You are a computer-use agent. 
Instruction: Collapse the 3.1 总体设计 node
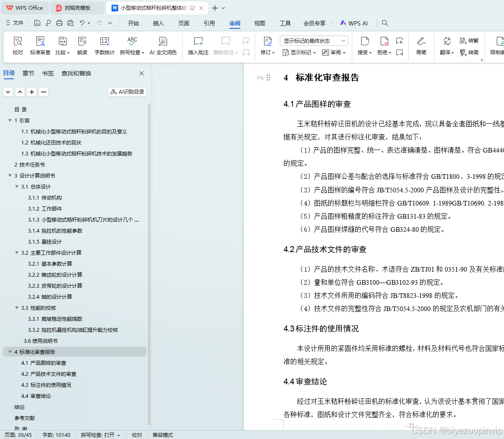point(17,186)
